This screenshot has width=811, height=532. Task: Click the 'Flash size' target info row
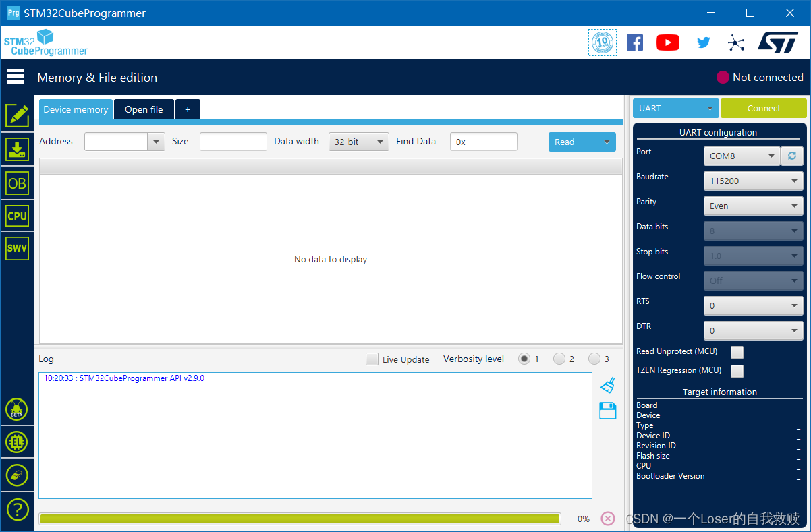tap(719, 456)
